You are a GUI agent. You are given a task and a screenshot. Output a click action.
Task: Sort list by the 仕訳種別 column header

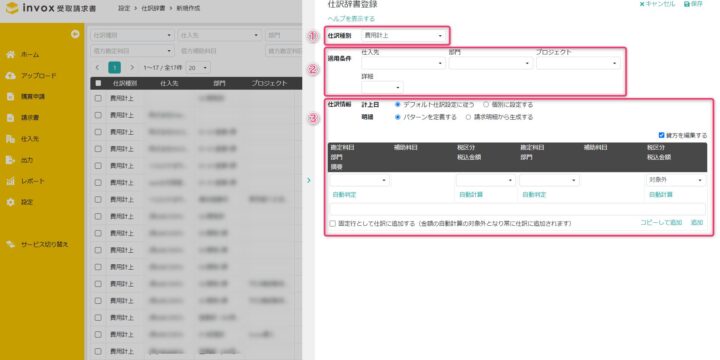click(x=125, y=83)
